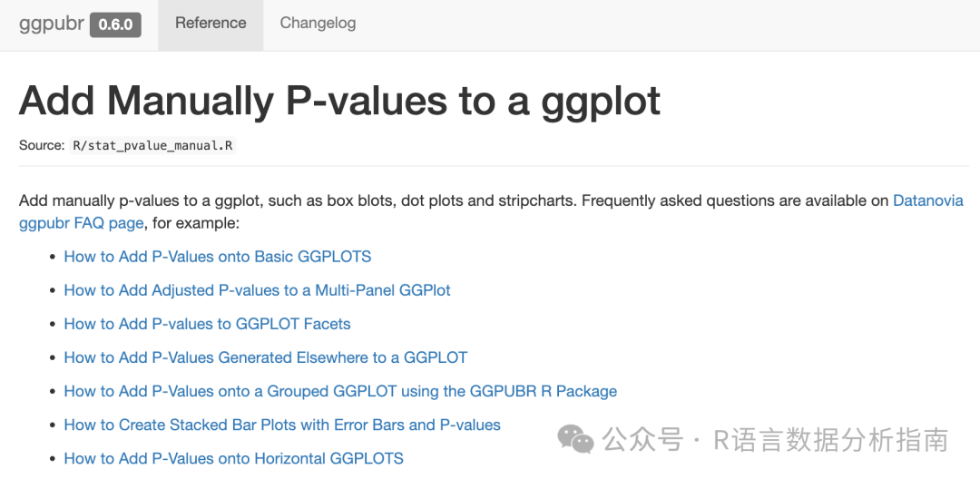Open the P-Values onto Horizontal GGPLOTS link
This screenshot has width=980, height=479.
233,458
